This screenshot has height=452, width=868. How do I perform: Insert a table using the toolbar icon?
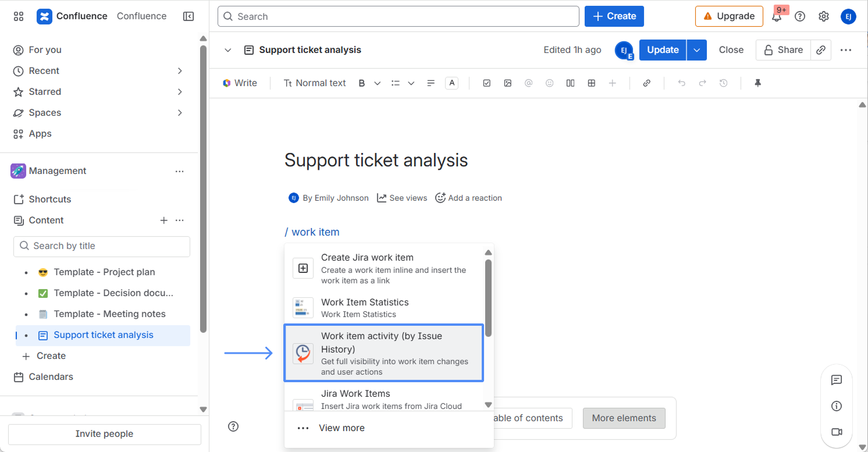pyautogui.click(x=591, y=83)
